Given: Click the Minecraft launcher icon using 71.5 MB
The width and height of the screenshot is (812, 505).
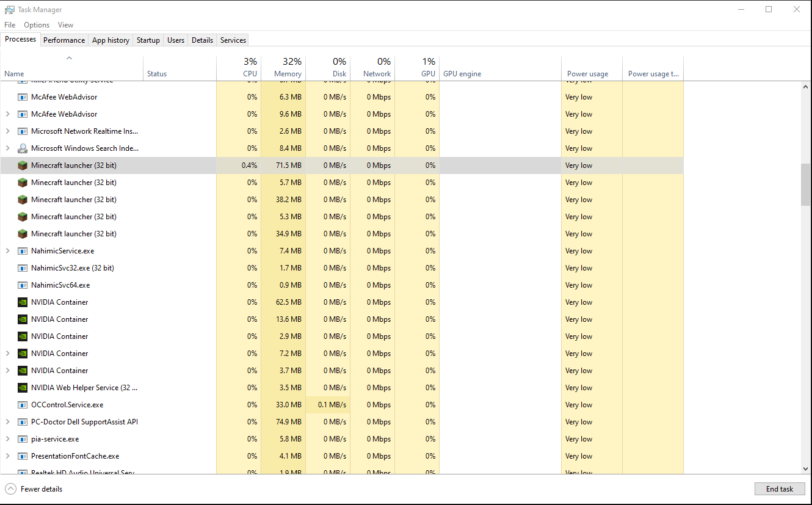Looking at the screenshot, I should click(x=23, y=165).
